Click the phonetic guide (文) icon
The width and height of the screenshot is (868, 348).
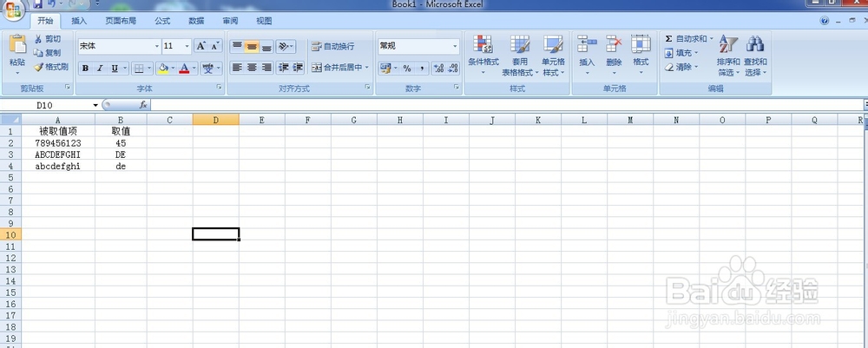click(x=208, y=69)
